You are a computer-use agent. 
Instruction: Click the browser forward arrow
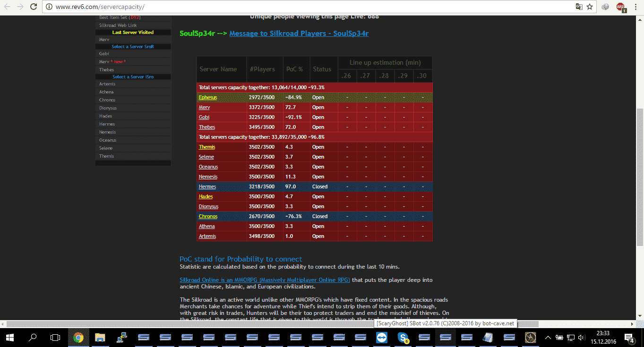(20, 7)
